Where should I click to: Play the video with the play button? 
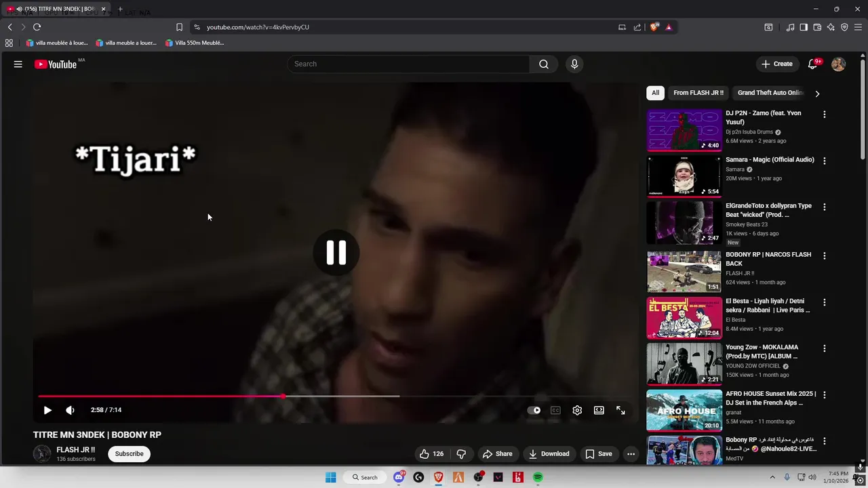[x=47, y=410]
